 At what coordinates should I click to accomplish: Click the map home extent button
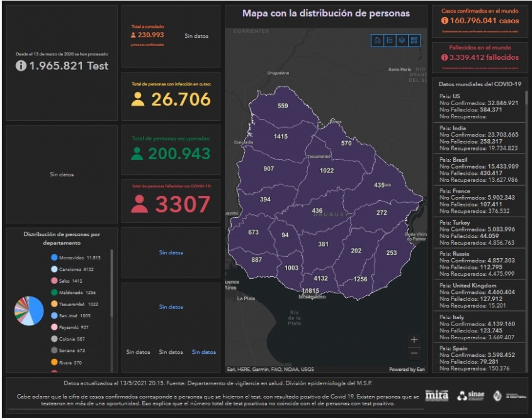click(x=377, y=40)
